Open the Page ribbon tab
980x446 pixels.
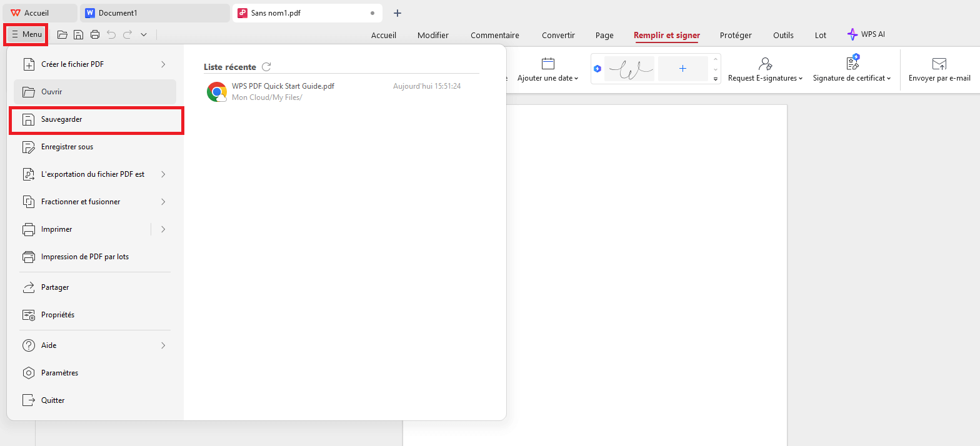(604, 36)
